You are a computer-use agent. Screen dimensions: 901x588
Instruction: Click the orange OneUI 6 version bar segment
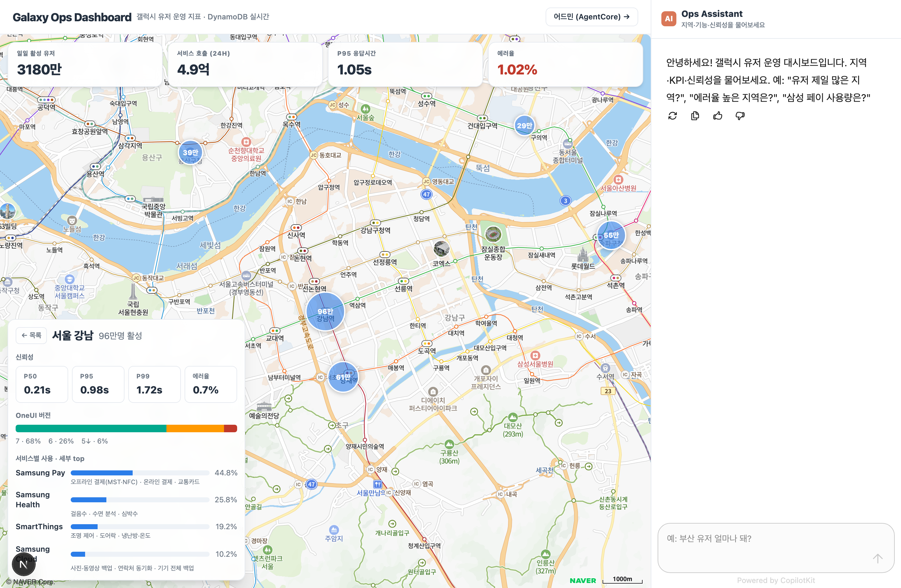(x=195, y=428)
